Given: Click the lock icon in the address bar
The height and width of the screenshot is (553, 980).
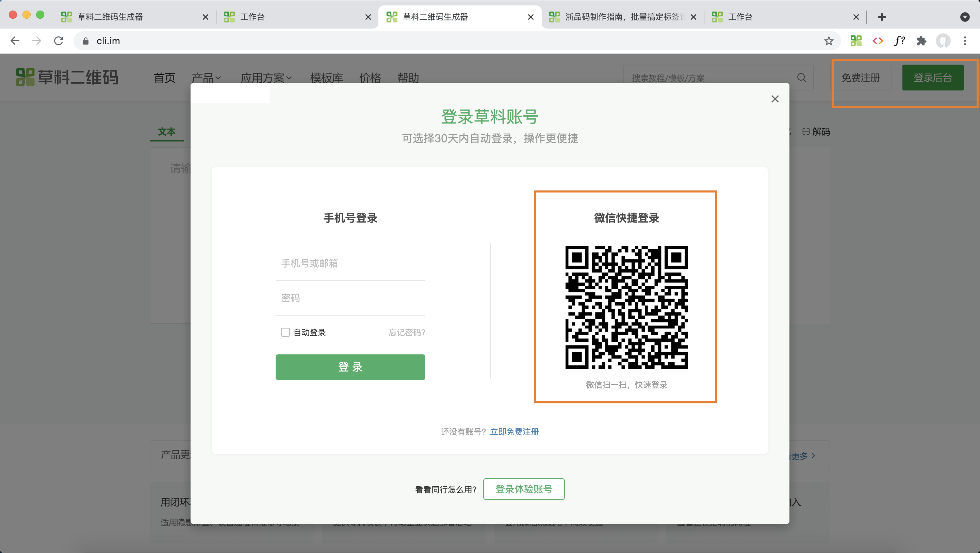Looking at the screenshot, I should click(86, 41).
